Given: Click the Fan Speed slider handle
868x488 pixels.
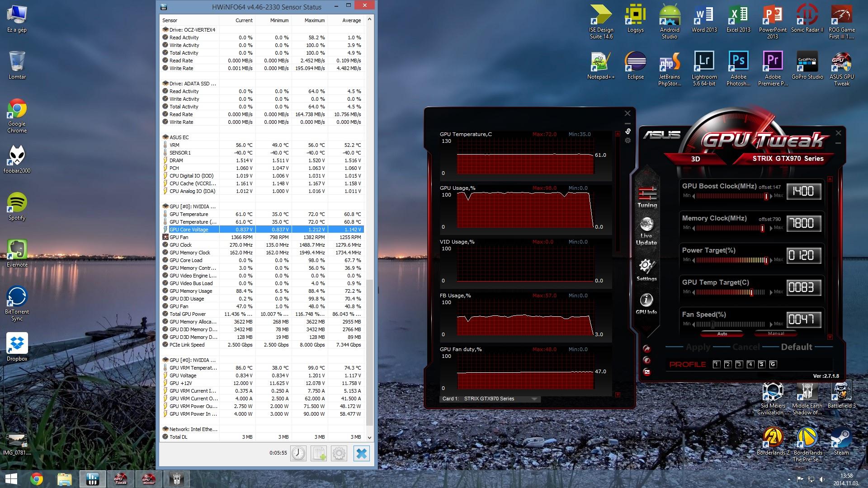Looking at the screenshot, I should pyautogui.click(x=713, y=324).
